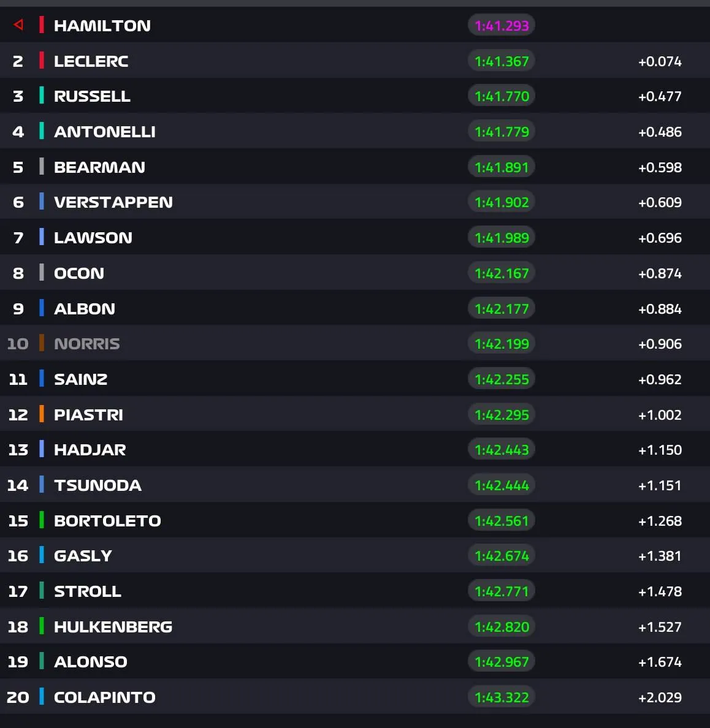Click Gasly's 1:42.674 lap time

pyautogui.click(x=502, y=556)
